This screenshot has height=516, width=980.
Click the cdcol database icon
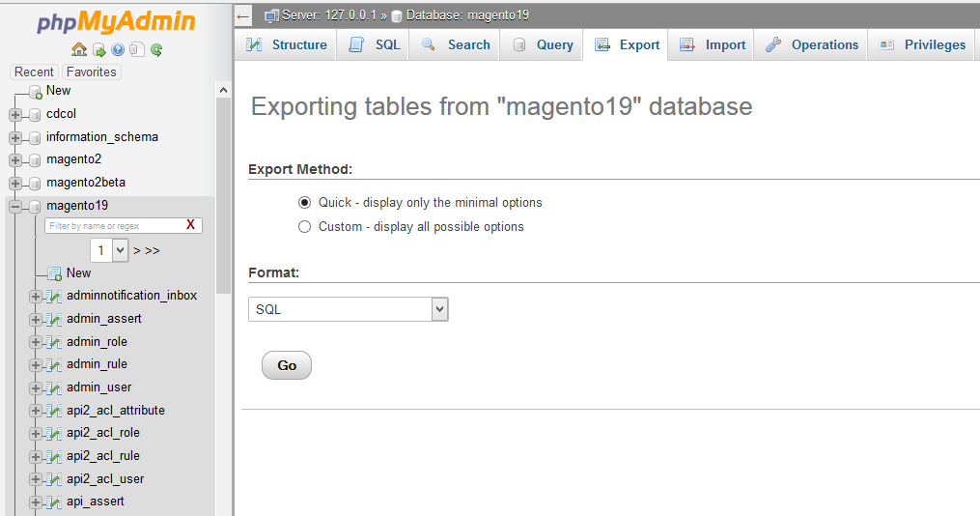[35, 115]
